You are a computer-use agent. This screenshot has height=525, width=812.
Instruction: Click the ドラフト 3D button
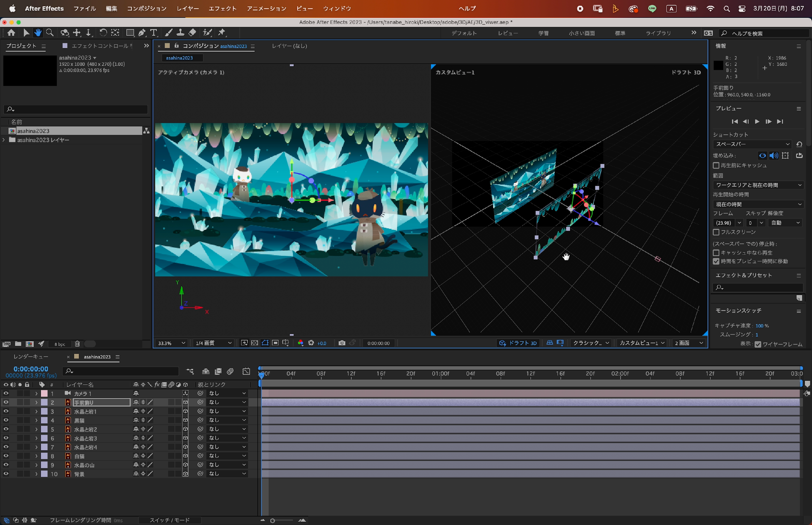coord(518,343)
